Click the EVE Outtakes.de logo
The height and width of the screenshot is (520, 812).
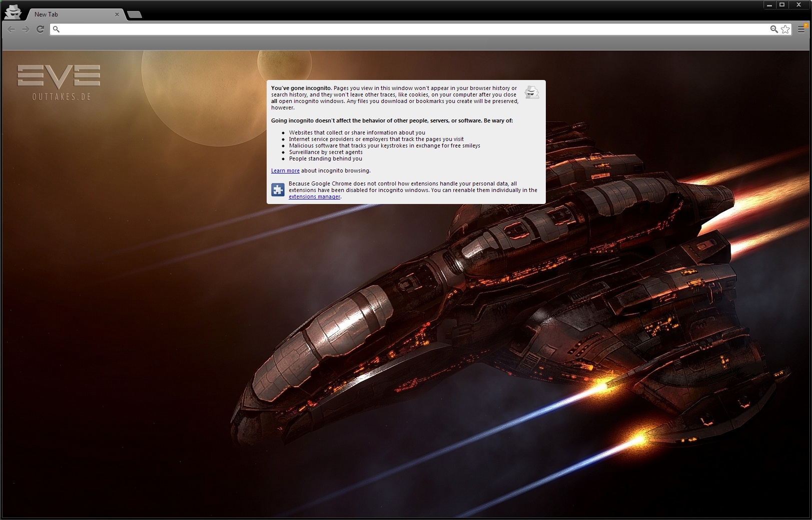coord(59,82)
